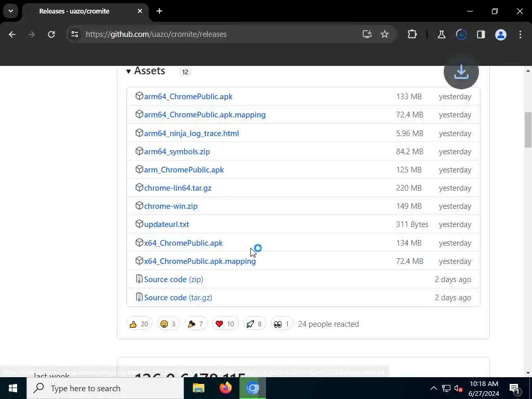Close the Releases uazo/cromite tab
532x399 pixels.
pyautogui.click(x=140, y=11)
